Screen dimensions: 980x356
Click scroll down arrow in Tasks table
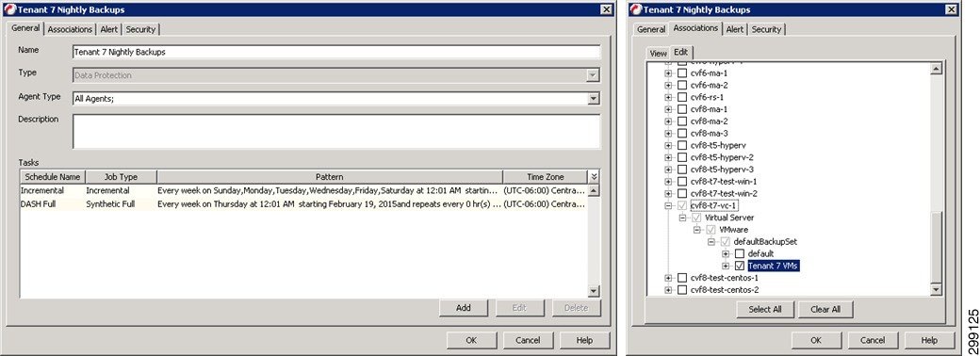(x=594, y=292)
